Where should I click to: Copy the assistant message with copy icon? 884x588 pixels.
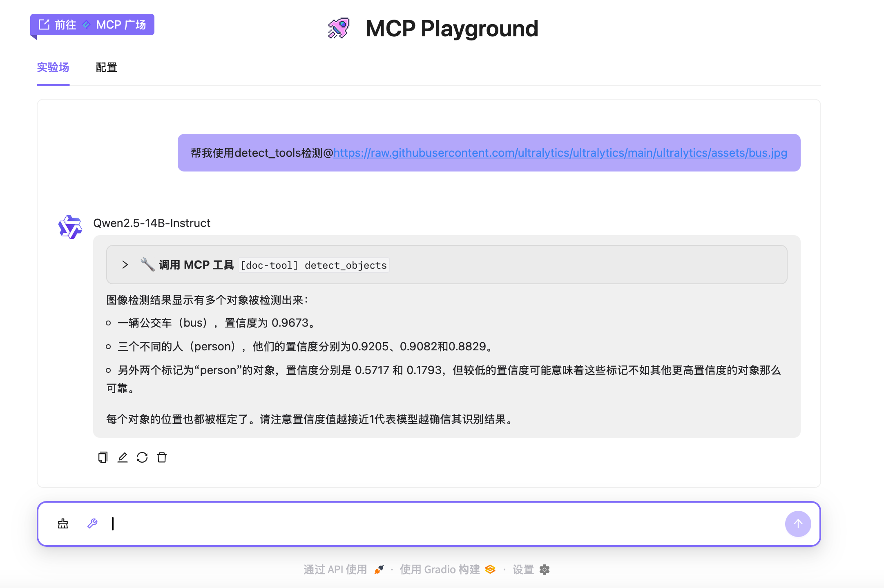pyautogui.click(x=103, y=457)
